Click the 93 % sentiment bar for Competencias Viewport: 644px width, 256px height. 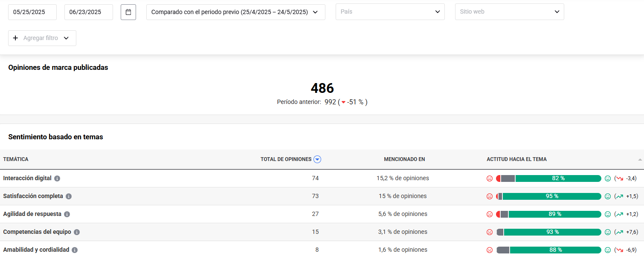click(552, 232)
